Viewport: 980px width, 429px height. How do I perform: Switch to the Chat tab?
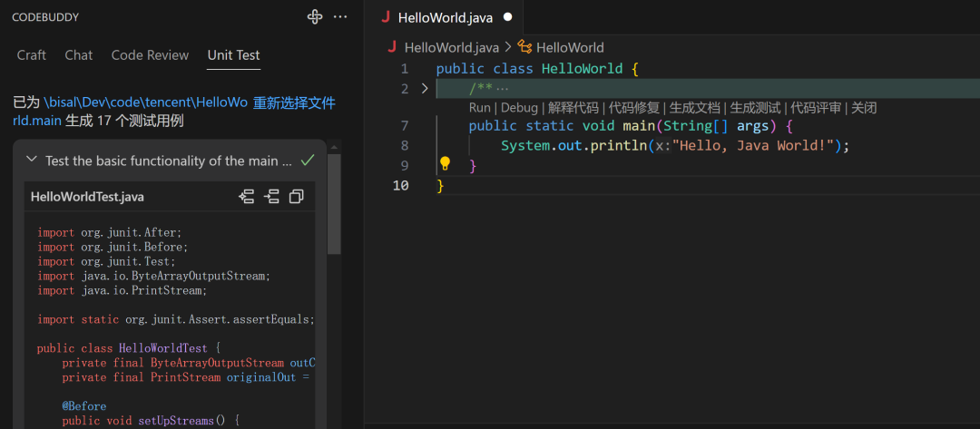point(79,55)
